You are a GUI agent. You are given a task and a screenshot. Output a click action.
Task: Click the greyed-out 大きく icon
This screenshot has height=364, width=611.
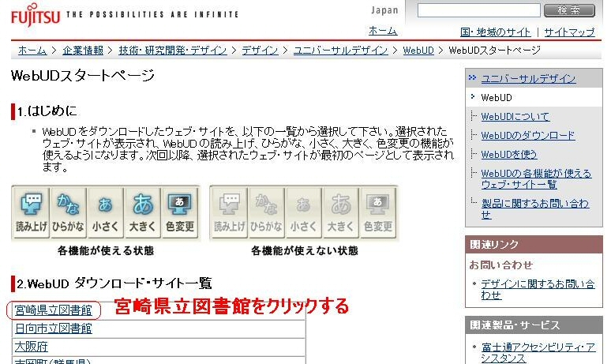(x=340, y=212)
